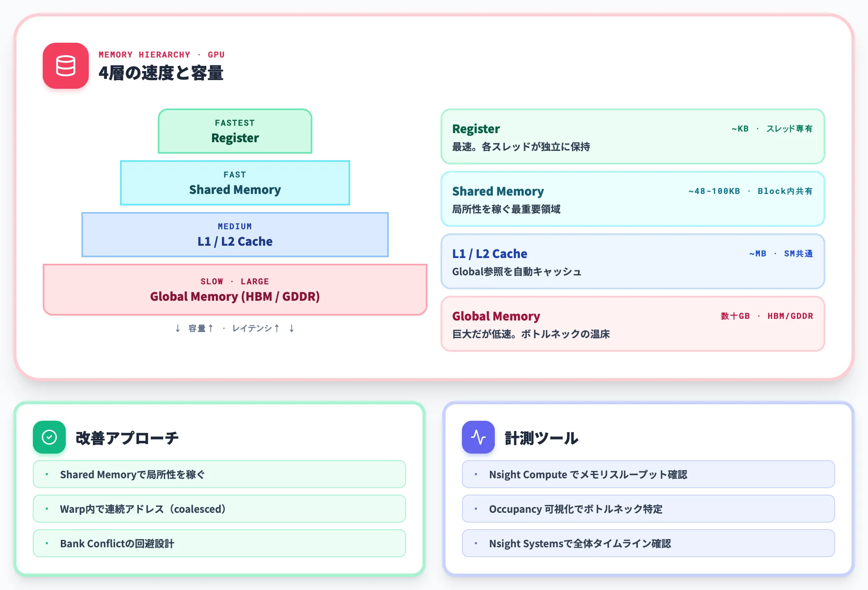Click 'Occupancy 可視化でボトルネック特定' item
The height and width of the screenshot is (590, 868).
tap(649, 509)
